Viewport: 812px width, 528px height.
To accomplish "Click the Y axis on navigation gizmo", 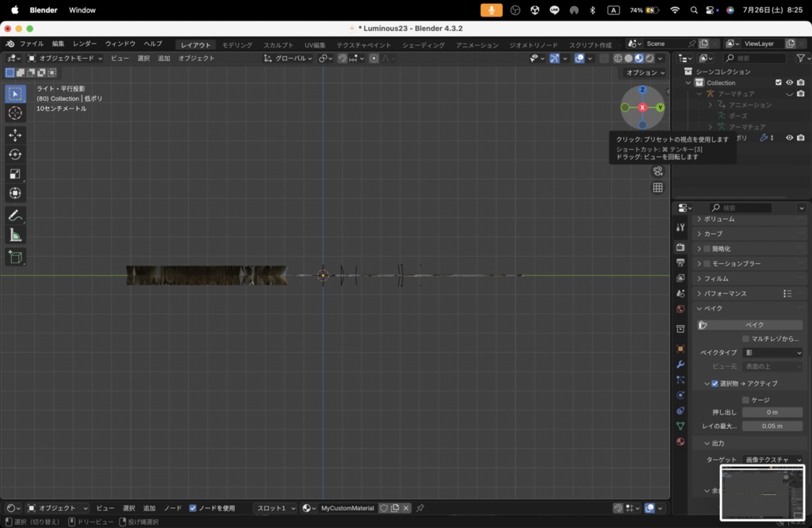I will pyautogui.click(x=661, y=108).
